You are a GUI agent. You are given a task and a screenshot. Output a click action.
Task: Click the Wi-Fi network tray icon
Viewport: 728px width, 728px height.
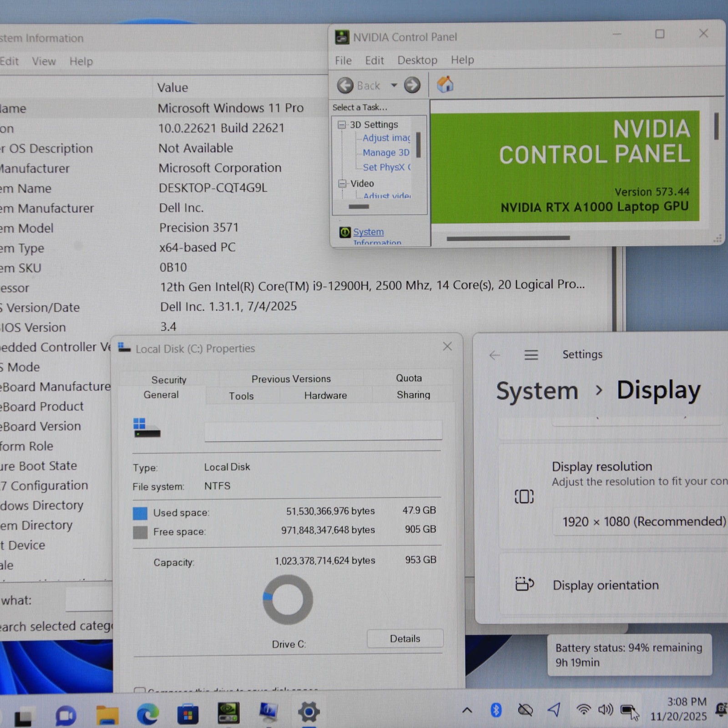click(x=583, y=709)
